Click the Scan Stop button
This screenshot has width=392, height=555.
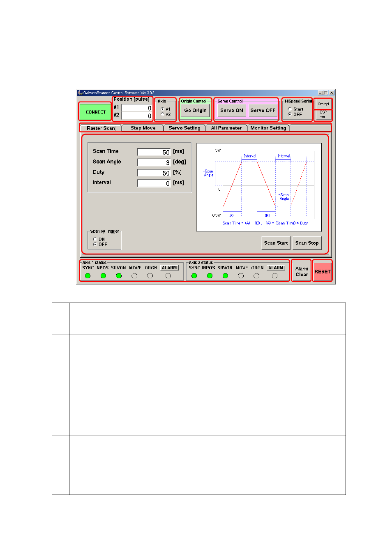coord(307,243)
